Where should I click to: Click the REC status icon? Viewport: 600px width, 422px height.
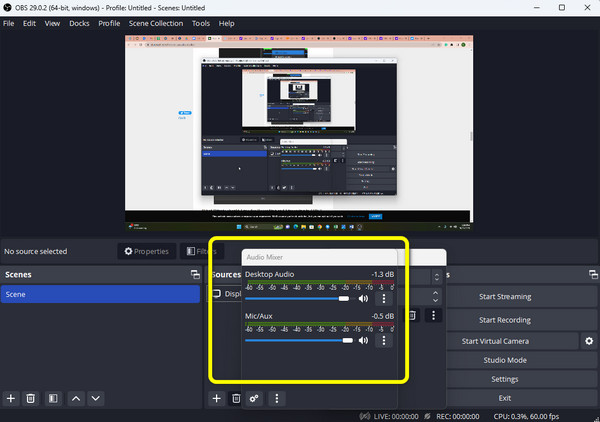pos(427,416)
